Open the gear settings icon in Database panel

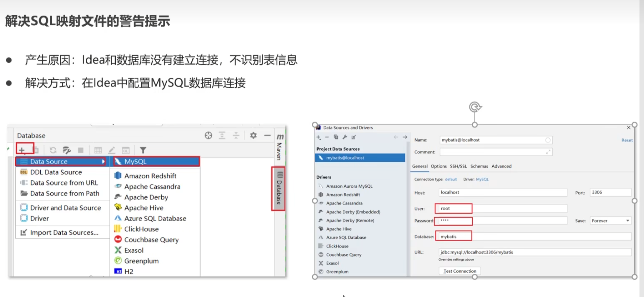click(253, 135)
